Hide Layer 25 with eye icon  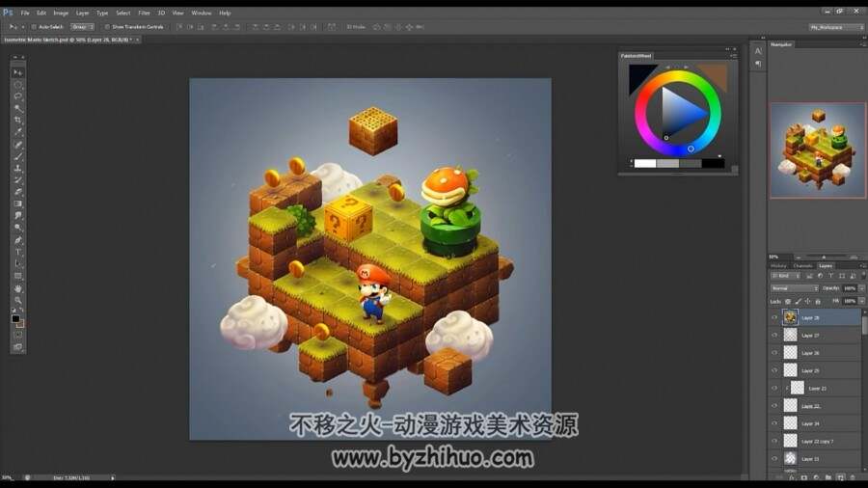(774, 370)
